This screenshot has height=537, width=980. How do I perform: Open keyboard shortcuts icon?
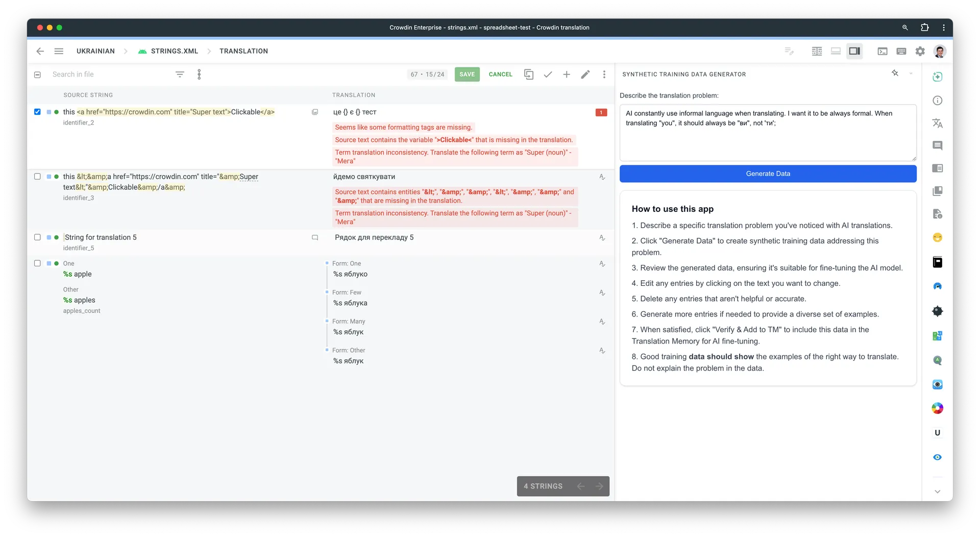point(901,51)
